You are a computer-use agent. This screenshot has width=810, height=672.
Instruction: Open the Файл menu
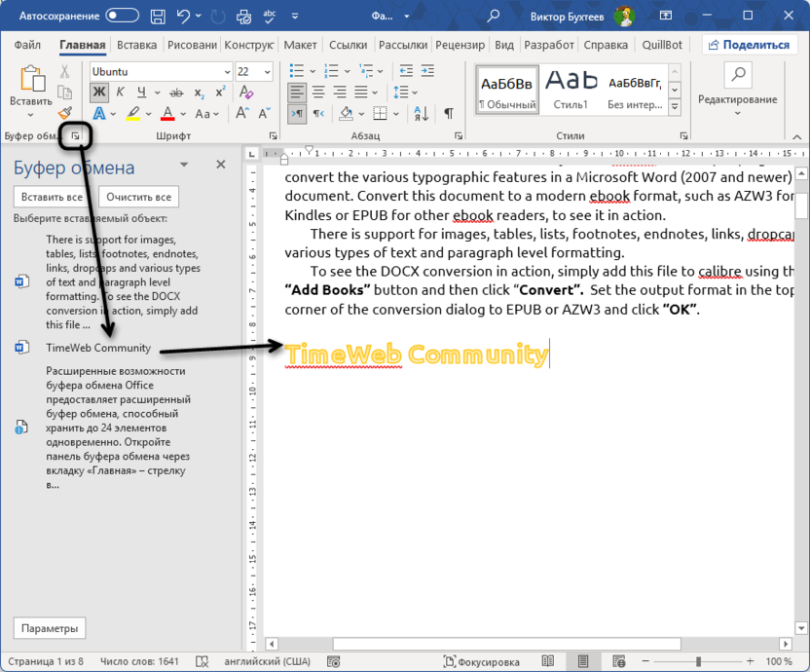pos(27,45)
